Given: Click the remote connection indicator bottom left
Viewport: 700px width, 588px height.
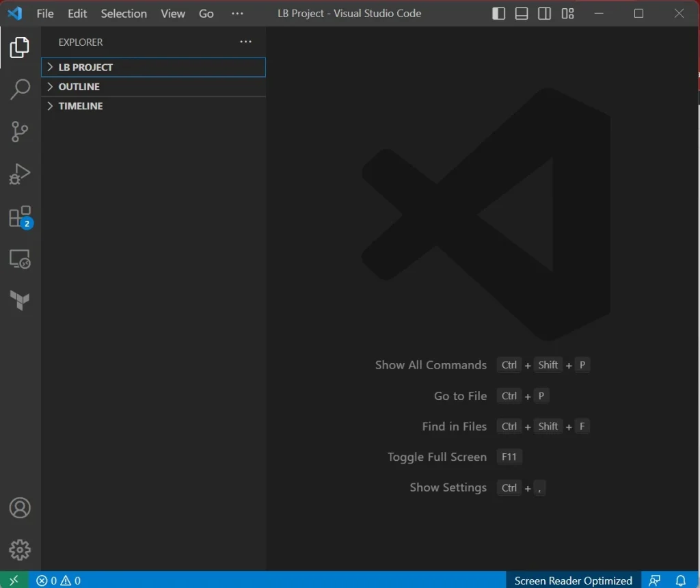Looking at the screenshot, I should click(x=13, y=580).
